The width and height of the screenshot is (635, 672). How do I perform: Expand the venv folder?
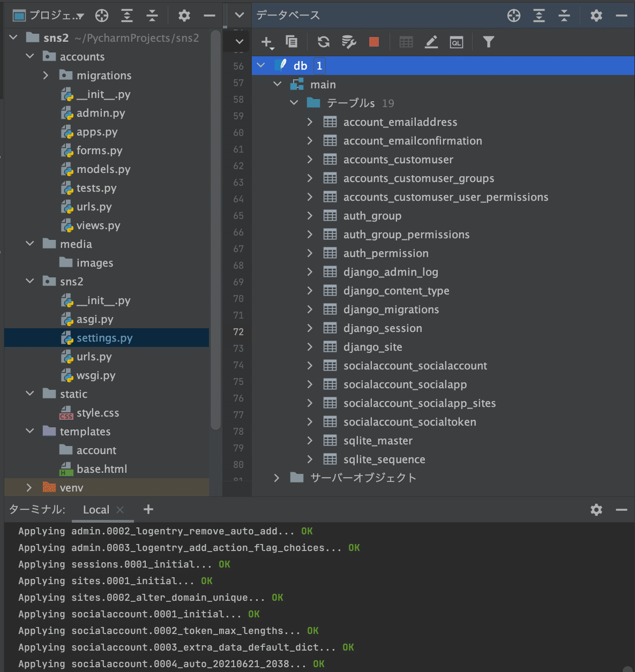tap(29, 487)
